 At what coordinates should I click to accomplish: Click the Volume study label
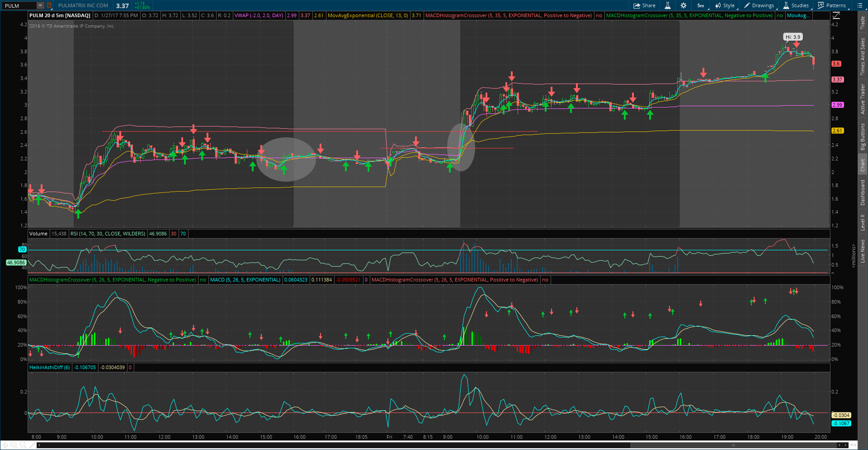[x=38, y=234]
